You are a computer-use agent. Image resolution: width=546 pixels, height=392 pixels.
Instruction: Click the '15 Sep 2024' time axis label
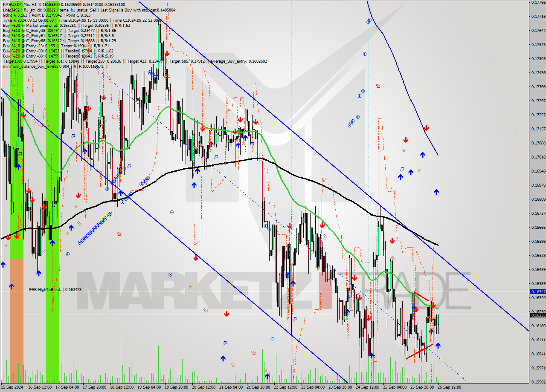click(x=12, y=387)
